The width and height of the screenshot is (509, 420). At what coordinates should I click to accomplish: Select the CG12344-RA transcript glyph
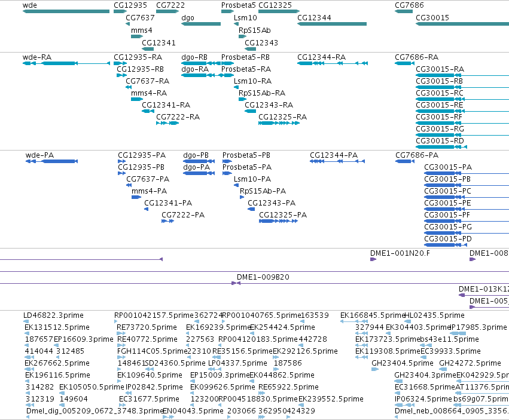click(333, 63)
